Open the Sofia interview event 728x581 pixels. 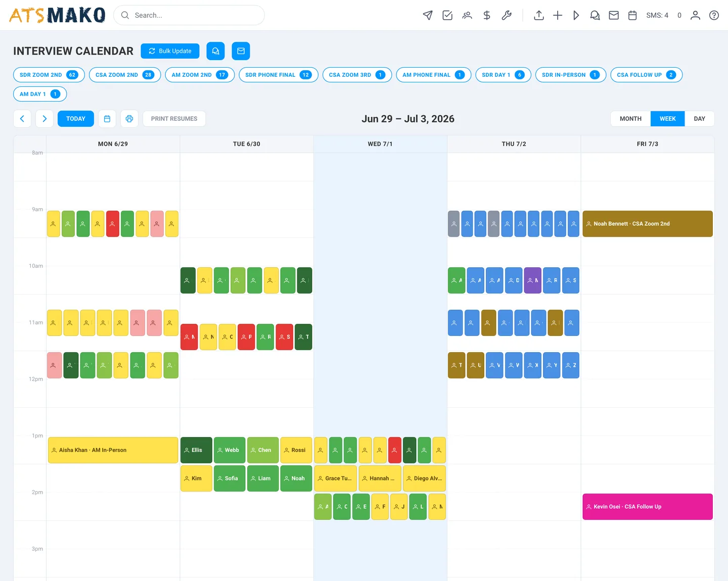point(230,478)
